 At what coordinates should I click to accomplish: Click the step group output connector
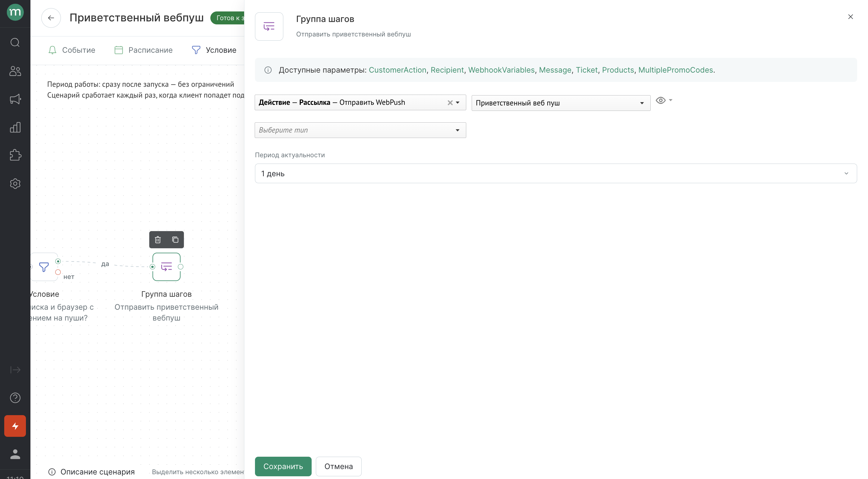tap(181, 267)
